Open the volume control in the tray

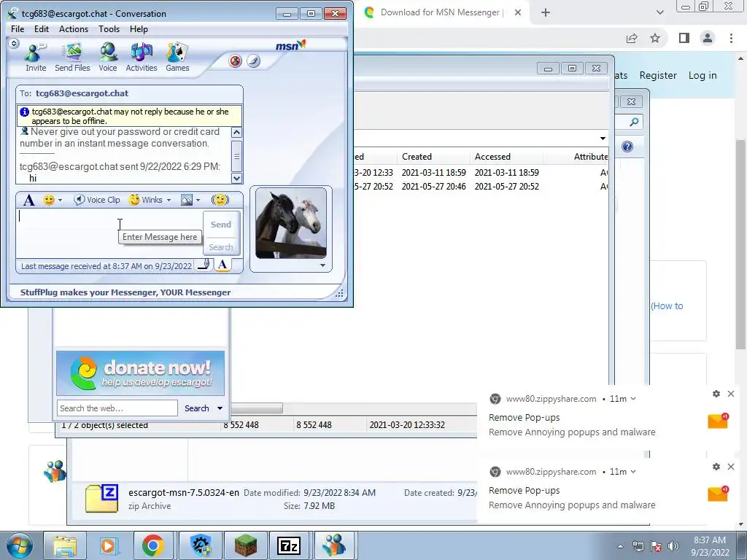click(x=673, y=545)
